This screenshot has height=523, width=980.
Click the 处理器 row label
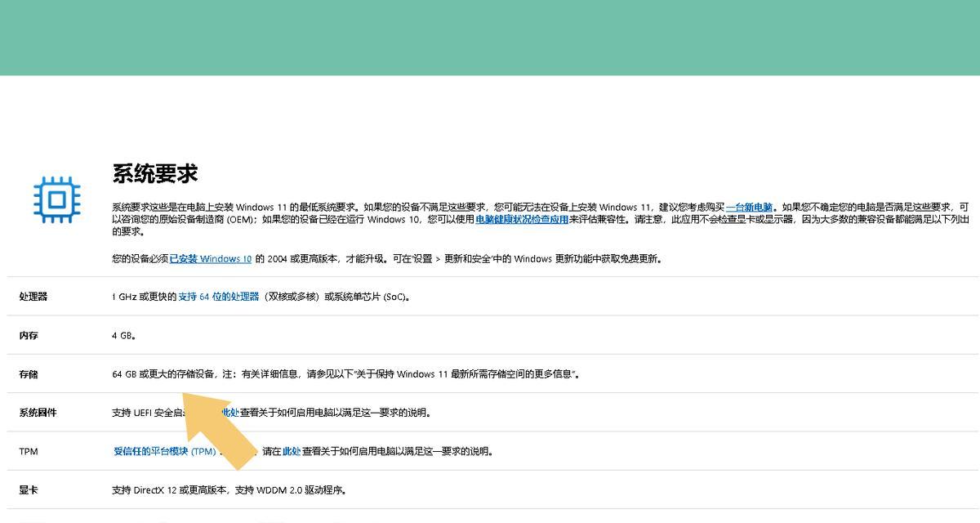[33, 297]
